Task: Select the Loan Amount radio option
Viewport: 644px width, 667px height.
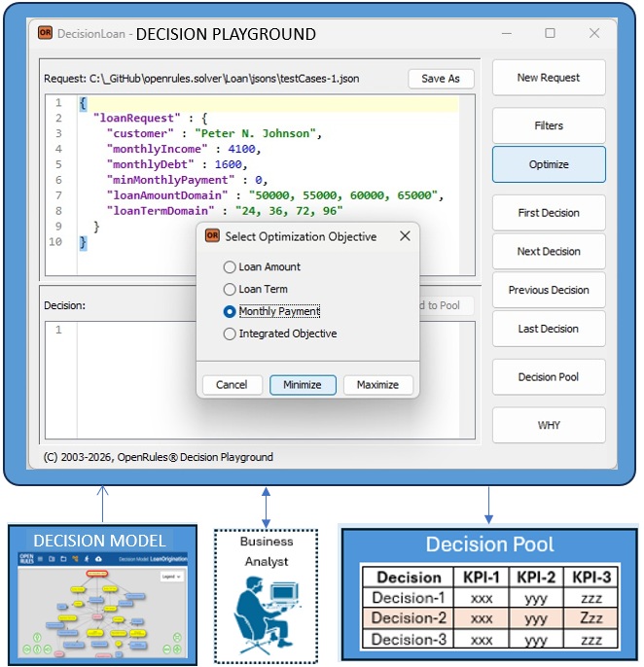Action: click(230, 266)
